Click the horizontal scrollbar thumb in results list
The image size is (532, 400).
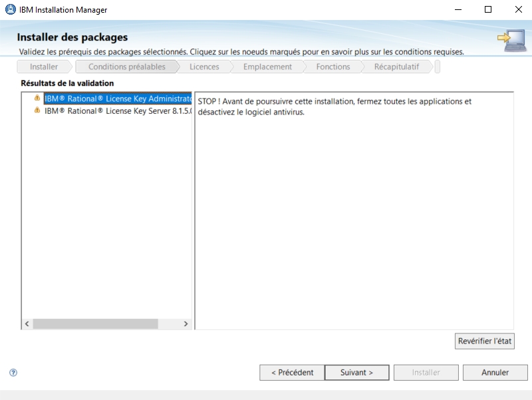pos(95,323)
